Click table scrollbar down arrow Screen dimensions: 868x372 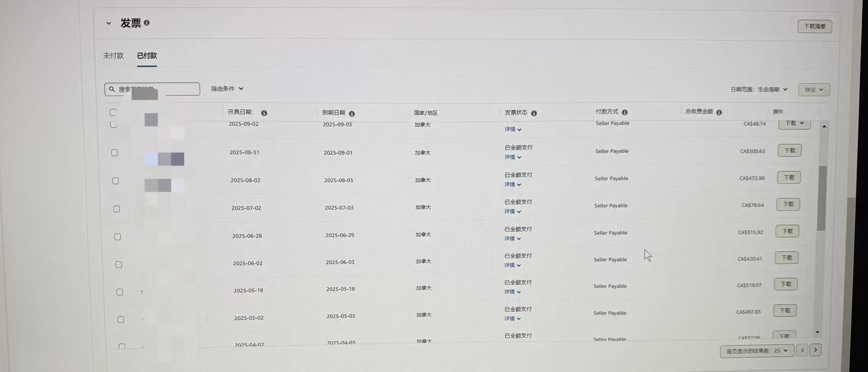pyautogui.click(x=818, y=332)
